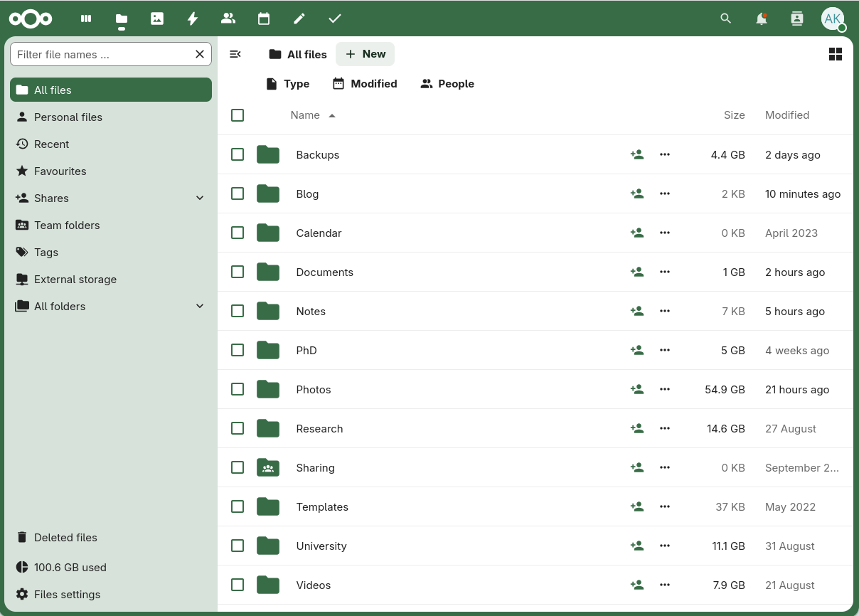Create something with the New button
This screenshot has width=859, height=616.
365,54
